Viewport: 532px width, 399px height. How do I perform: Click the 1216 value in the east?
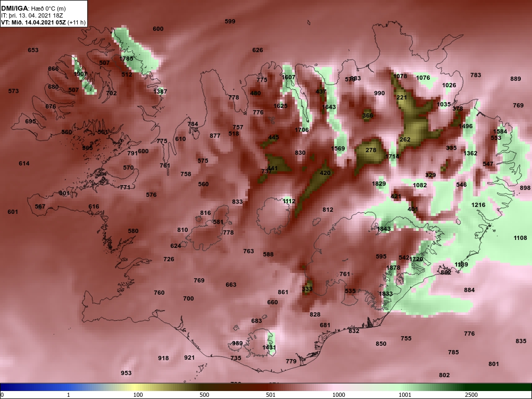pos(478,205)
